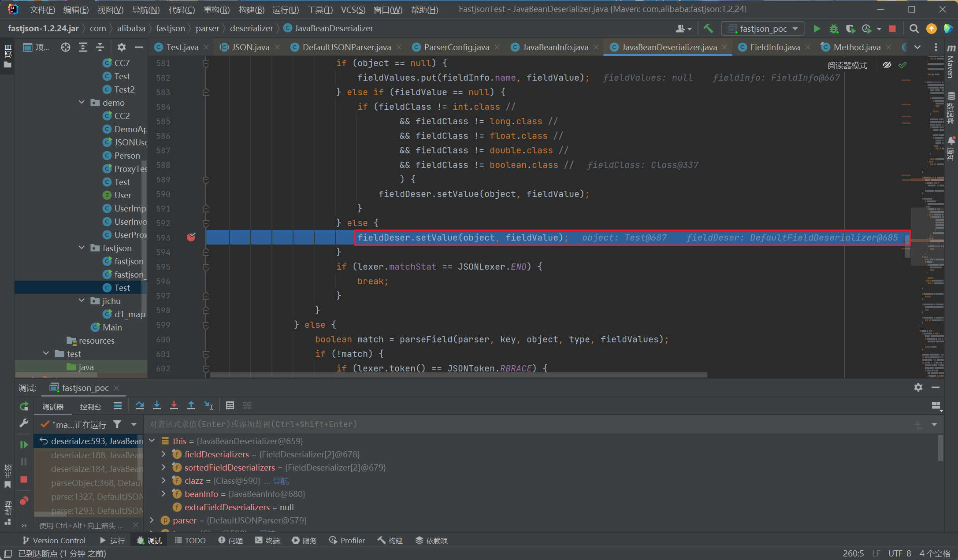Screen dimensions: 958x560
Task: Click the red Stop button in top toolbar
Action: [x=892, y=29]
